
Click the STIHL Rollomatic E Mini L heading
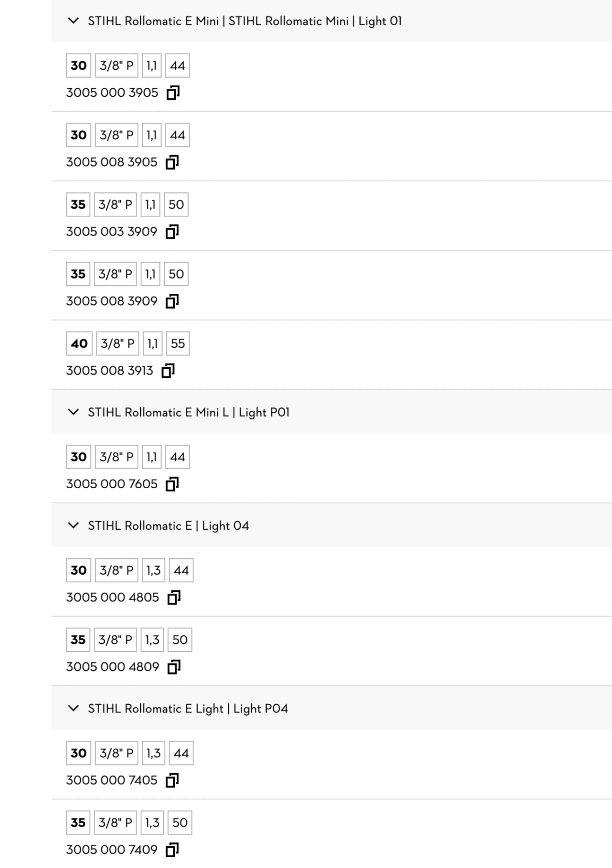(188, 412)
